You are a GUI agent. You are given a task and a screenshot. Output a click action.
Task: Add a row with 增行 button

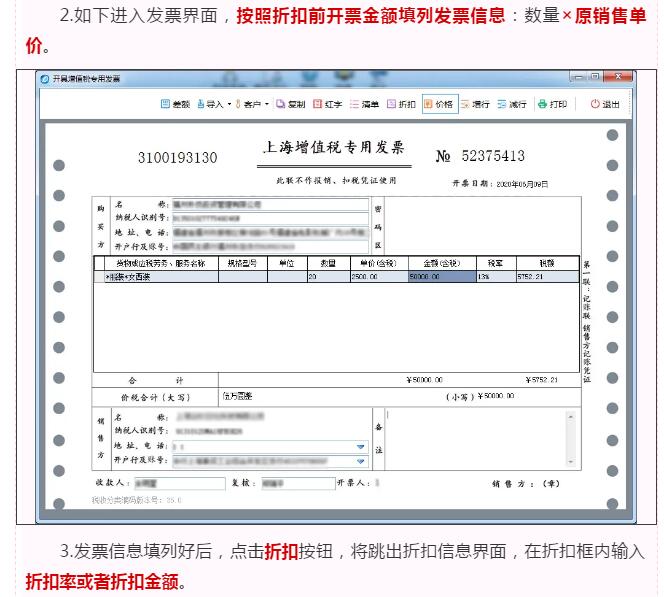point(475,104)
